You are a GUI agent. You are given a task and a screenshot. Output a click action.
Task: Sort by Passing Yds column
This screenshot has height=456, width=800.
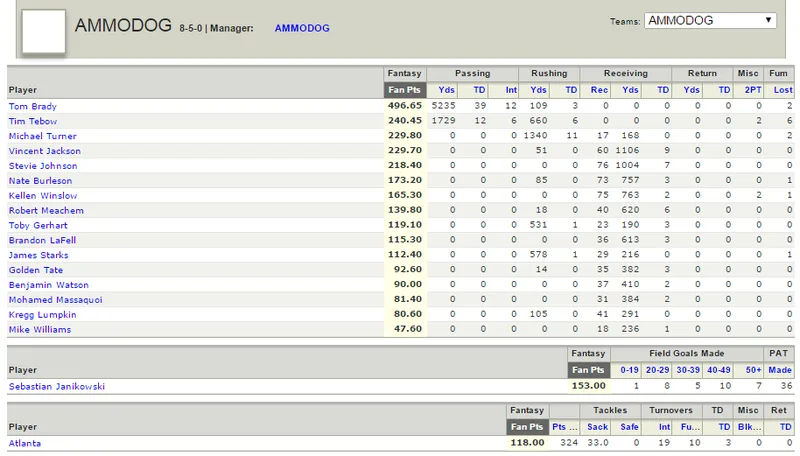point(446,90)
